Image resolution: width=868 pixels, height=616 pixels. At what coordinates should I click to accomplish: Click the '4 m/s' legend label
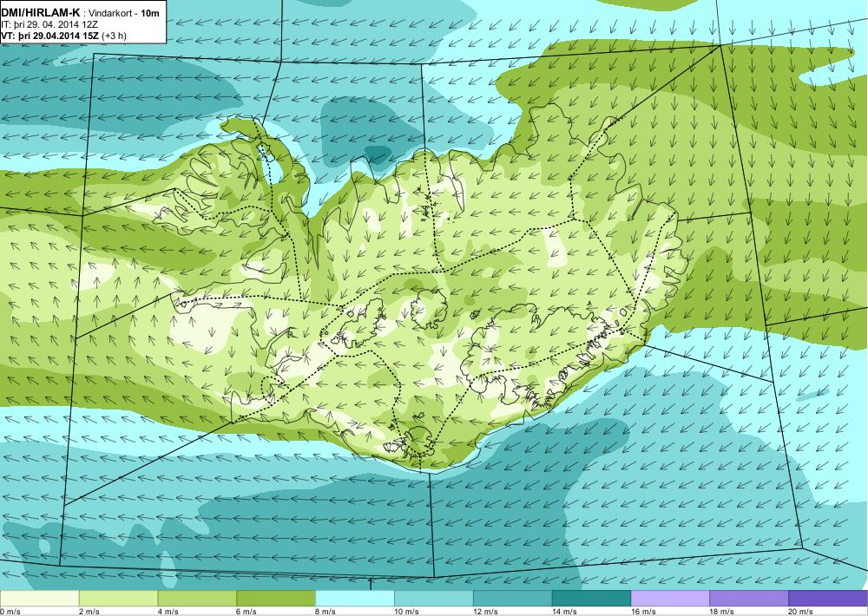point(168,612)
